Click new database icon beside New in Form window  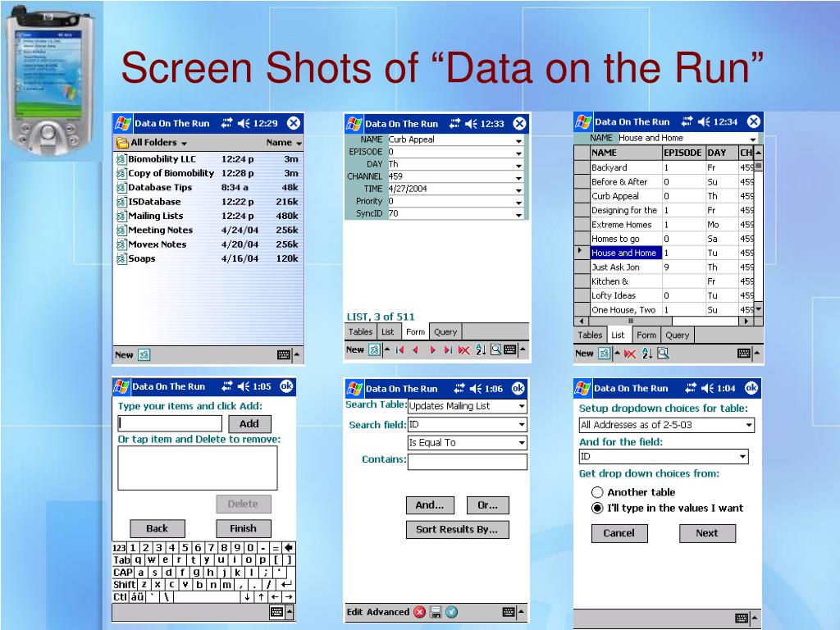click(374, 350)
